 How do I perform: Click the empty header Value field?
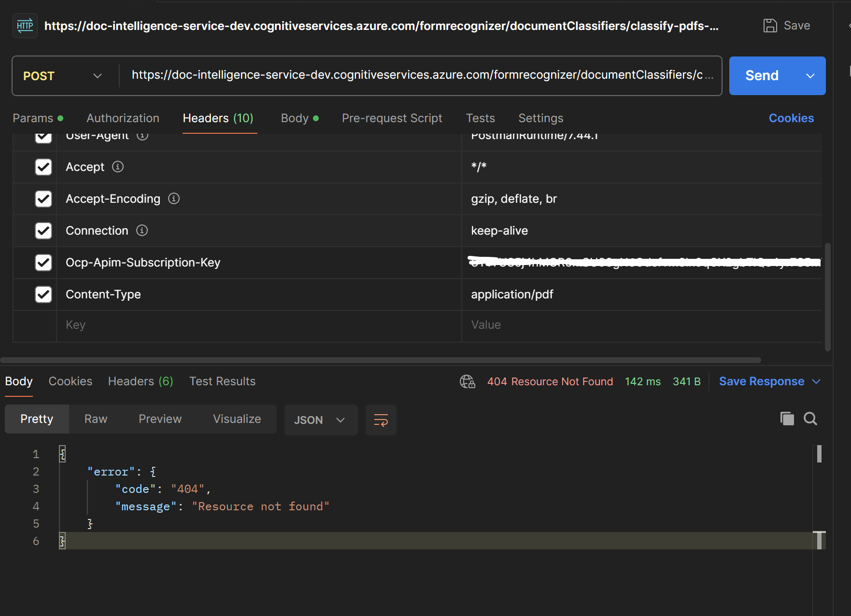[x=642, y=325]
